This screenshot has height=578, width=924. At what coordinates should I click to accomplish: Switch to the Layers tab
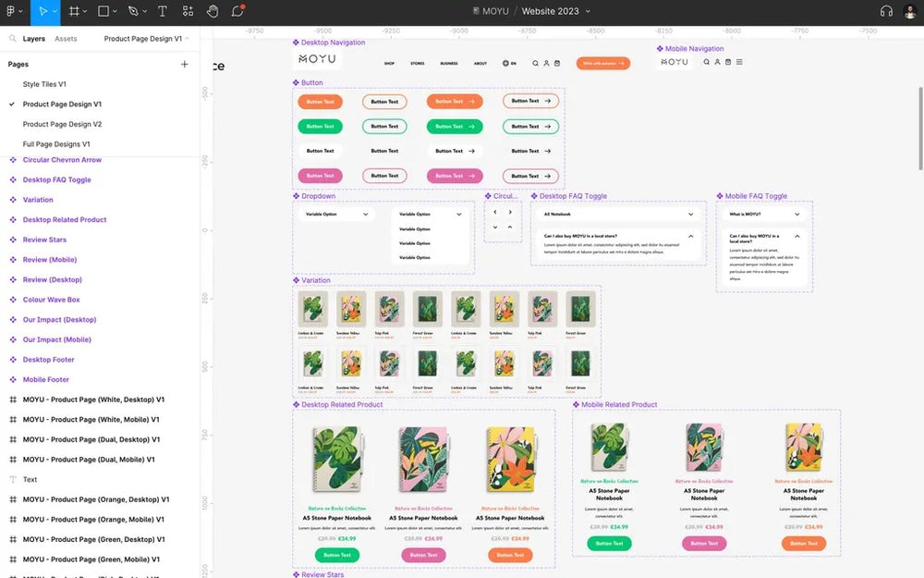34,39
